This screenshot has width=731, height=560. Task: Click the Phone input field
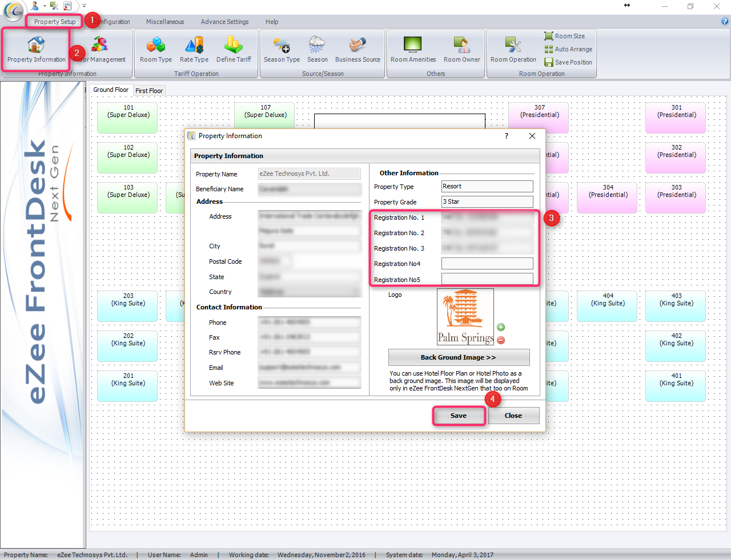(x=309, y=323)
